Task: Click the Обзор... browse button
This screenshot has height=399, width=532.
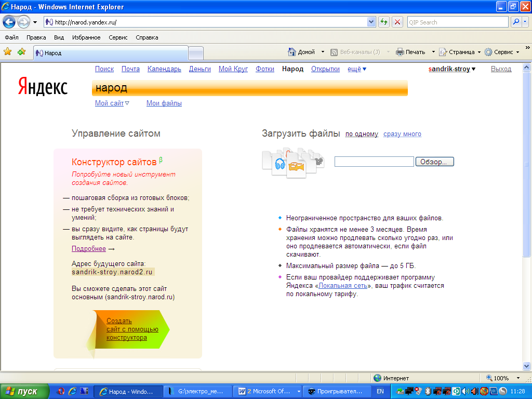Action: point(435,162)
